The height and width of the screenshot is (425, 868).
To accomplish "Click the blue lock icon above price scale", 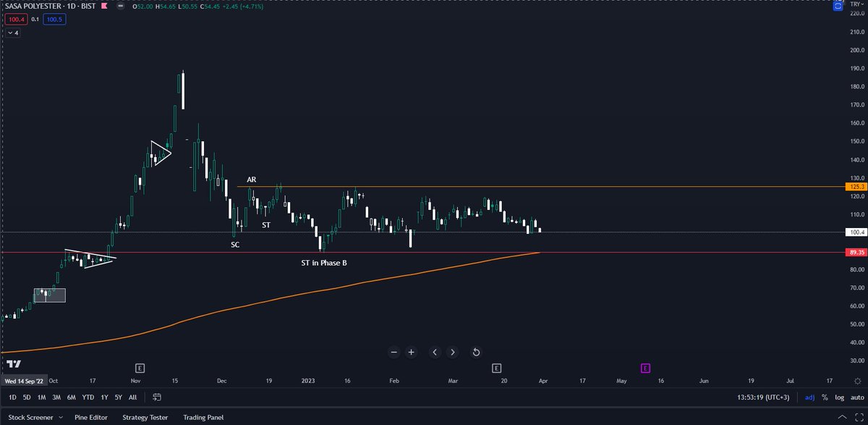I will pyautogui.click(x=838, y=7).
